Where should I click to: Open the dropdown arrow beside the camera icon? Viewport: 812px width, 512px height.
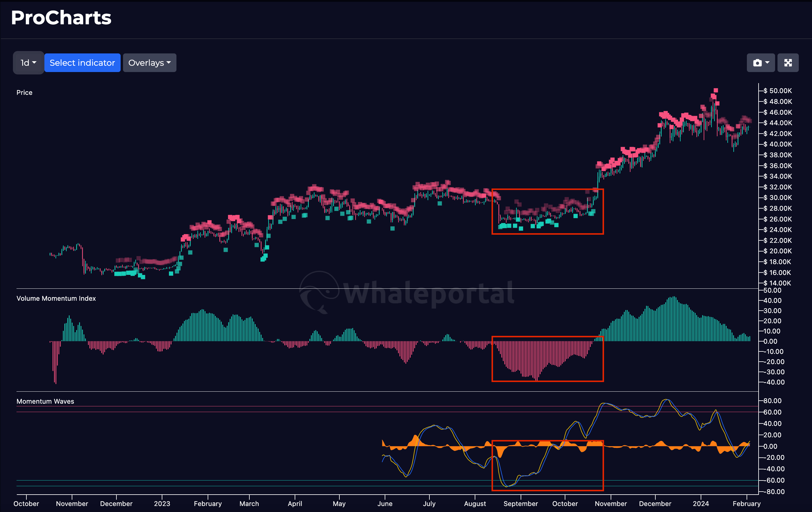point(768,63)
